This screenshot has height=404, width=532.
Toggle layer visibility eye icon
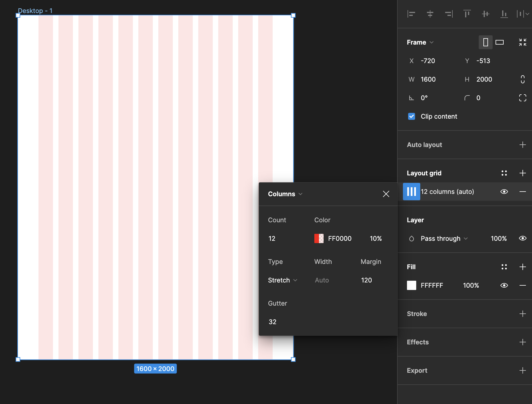[523, 238]
